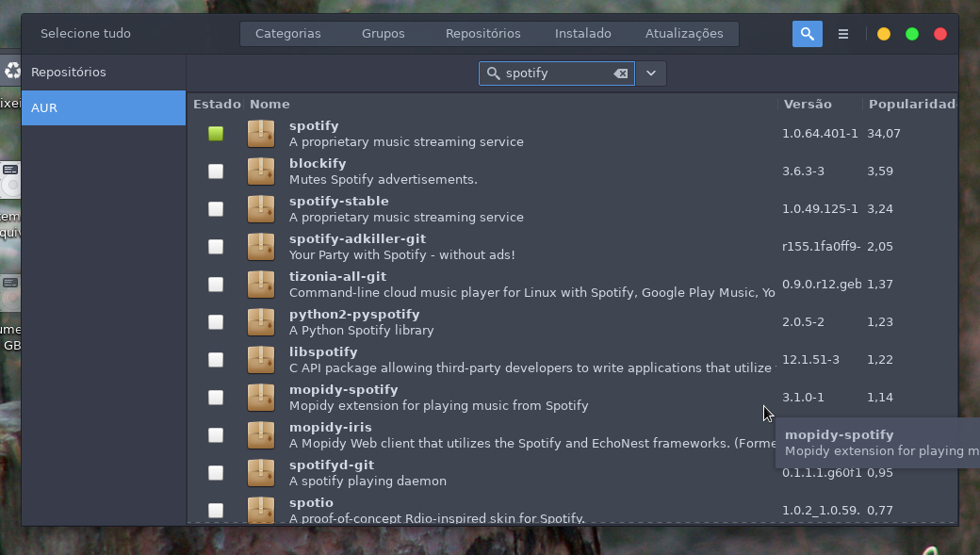Click popularity value 34,07
Image resolution: width=980 pixels, height=555 pixels.
(884, 133)
